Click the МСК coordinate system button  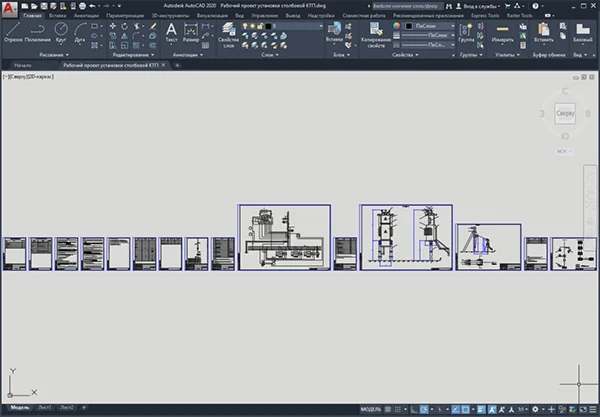[x=564, y=151]
